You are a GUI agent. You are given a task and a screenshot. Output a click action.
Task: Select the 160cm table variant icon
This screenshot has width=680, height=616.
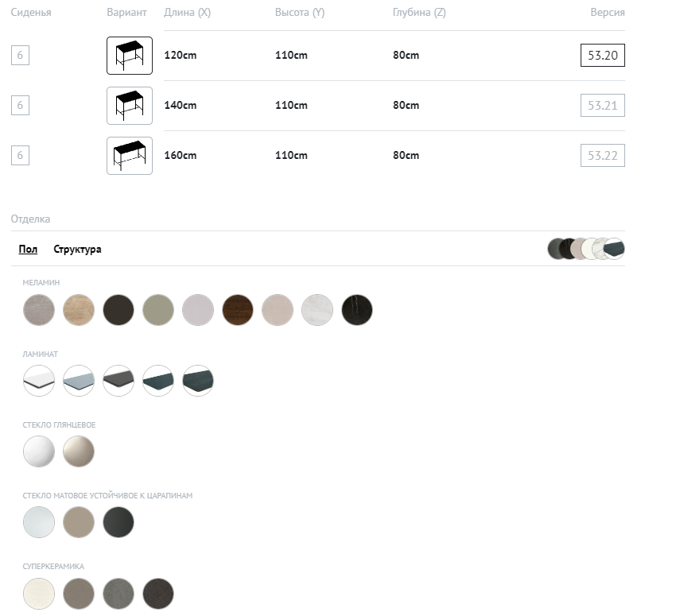(x=129, y=156)
